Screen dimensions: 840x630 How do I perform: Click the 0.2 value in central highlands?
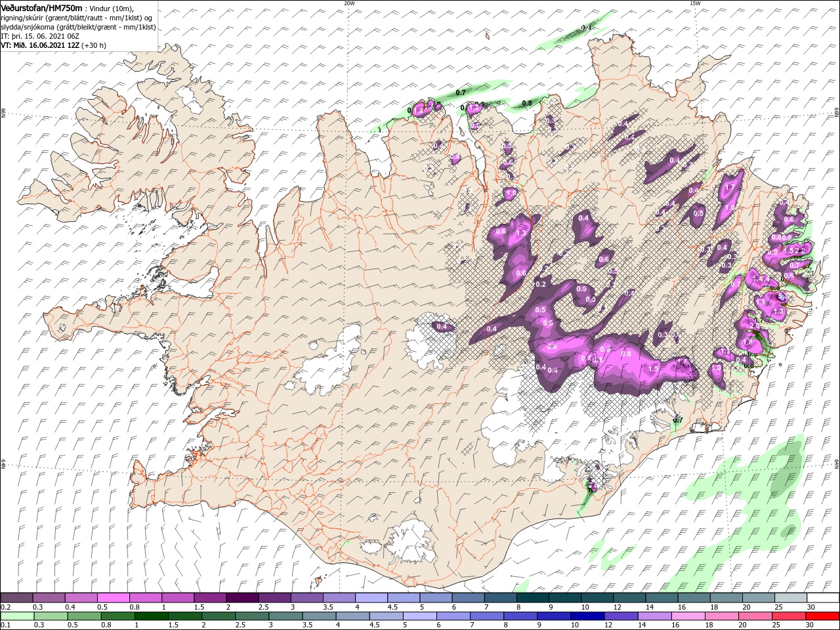[x=541, y=285]
